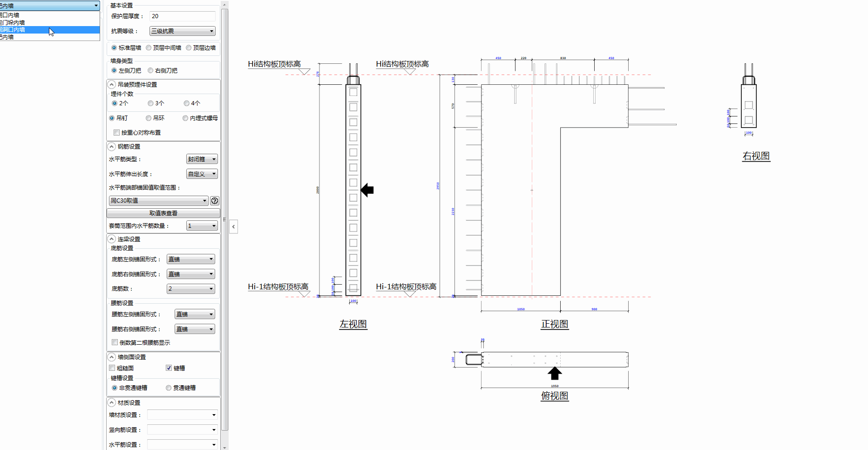Viewport: 868px width, 450px height.
Task: Choose 门垛内墙 item in the open list
Action: (14, 22)
